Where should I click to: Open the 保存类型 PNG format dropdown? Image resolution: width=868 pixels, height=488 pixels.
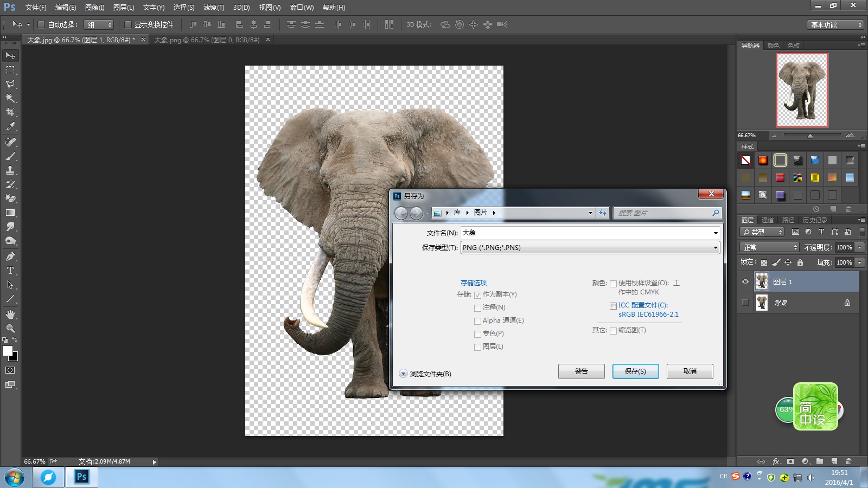[590, 248]
